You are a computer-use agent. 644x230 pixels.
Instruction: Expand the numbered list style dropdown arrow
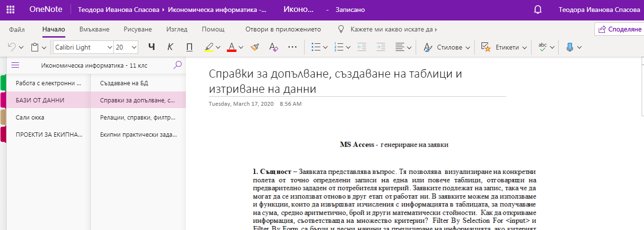tap(348, 47)
